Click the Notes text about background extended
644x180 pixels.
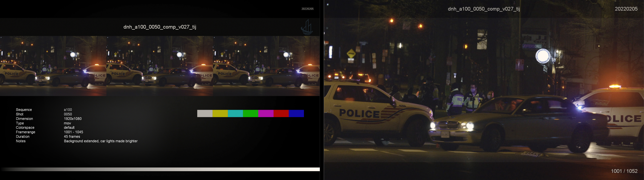pyautogui.click(x=101, y=141)
